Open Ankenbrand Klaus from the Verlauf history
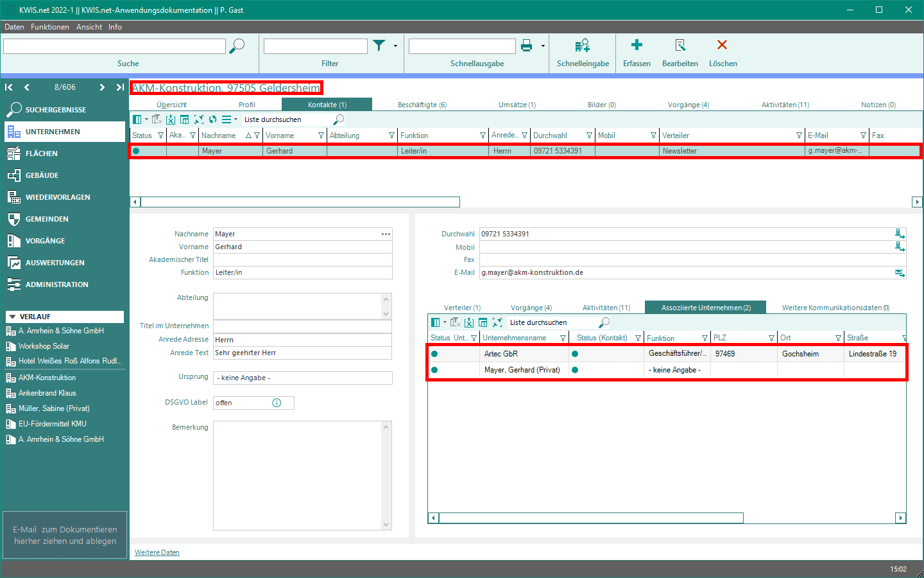Image resolution: width=924 pixels, height=578 pixels. coord(47,393)
